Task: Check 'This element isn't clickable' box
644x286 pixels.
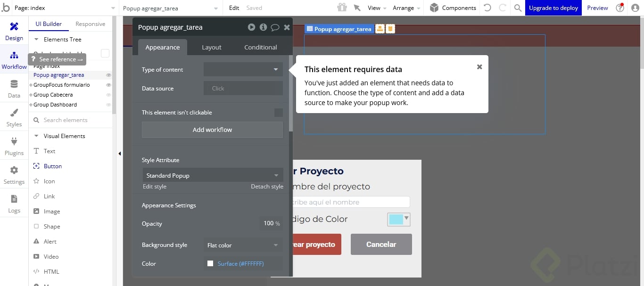Action: (x=279, y=113)
